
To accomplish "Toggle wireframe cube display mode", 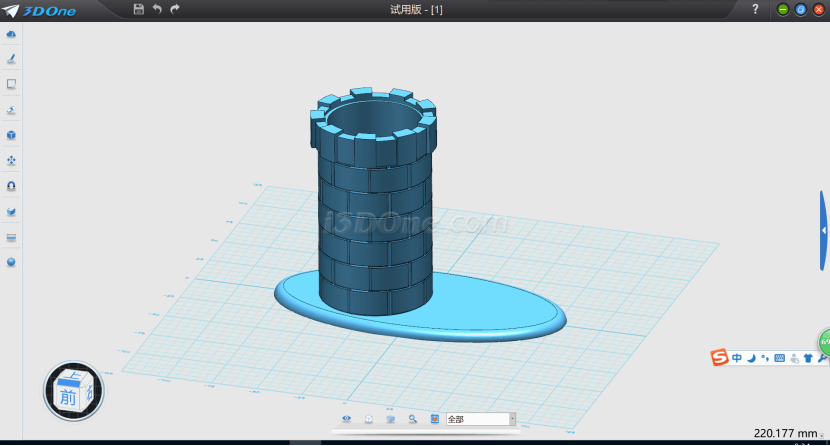I will (x=369, y=419).
